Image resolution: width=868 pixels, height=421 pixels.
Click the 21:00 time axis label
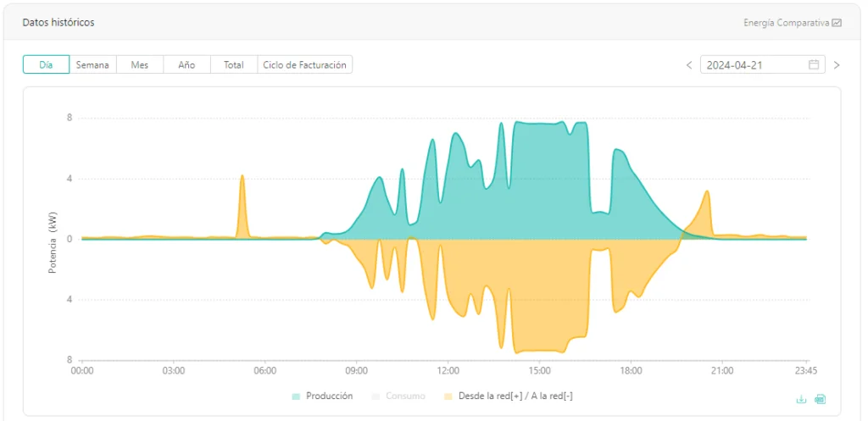[x=722, y=371]
